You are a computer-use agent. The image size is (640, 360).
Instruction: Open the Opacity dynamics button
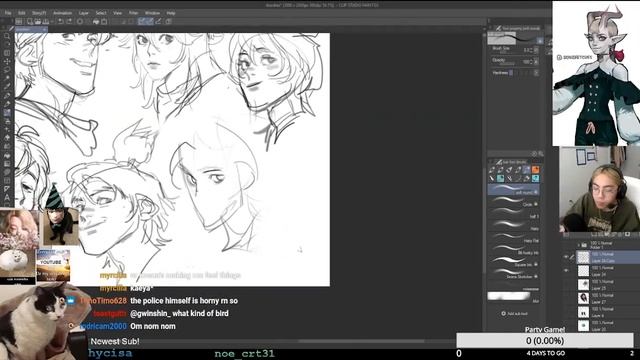tap(536, 62)
